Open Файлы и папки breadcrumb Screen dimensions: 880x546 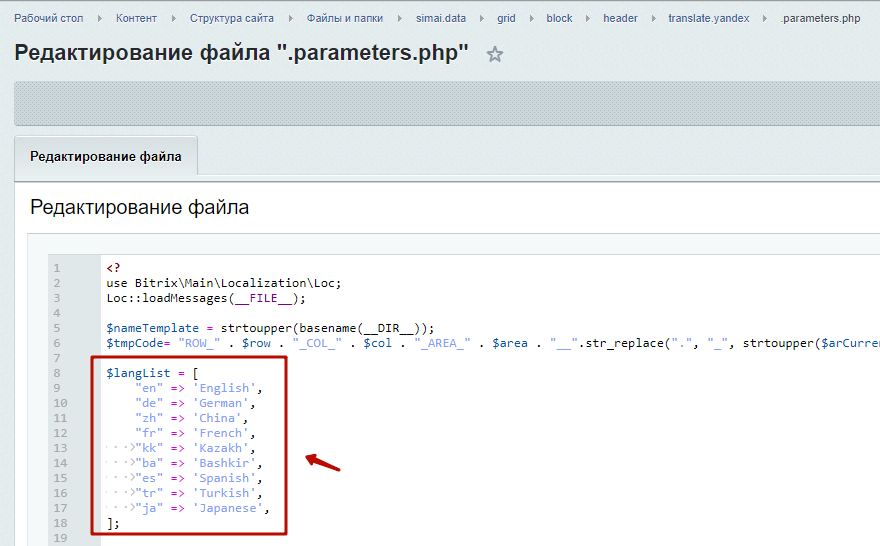(x=344, y=18)
